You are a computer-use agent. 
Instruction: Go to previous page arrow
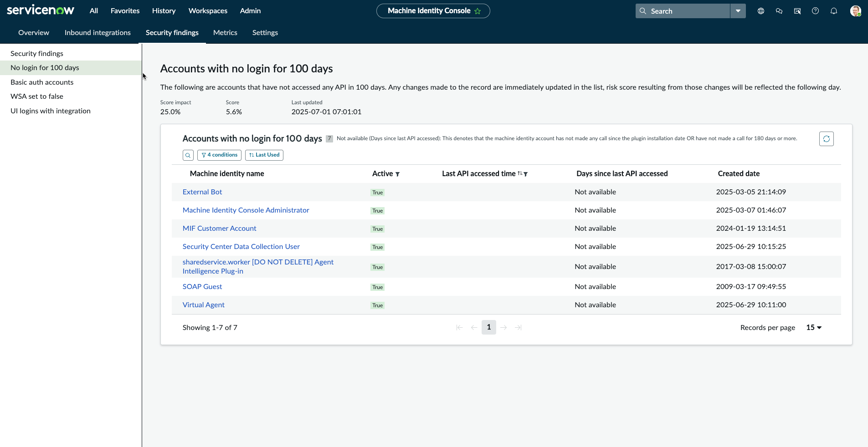click(474, 327)
